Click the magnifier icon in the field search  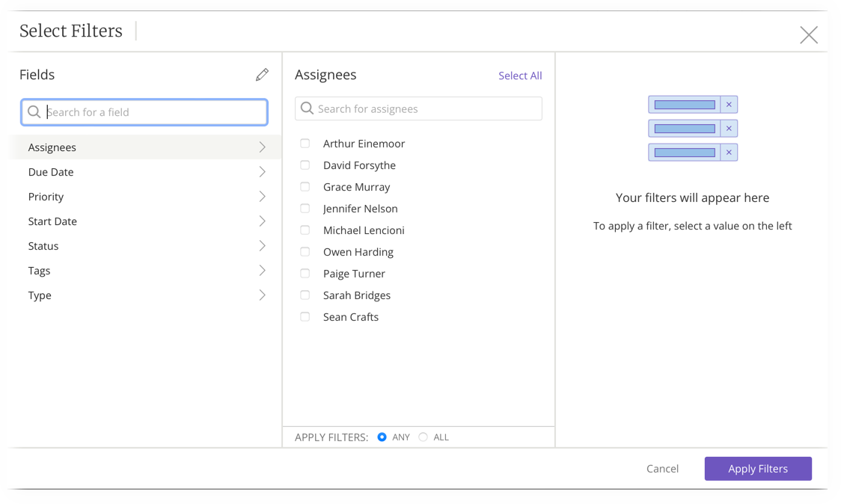coord(34,111)
